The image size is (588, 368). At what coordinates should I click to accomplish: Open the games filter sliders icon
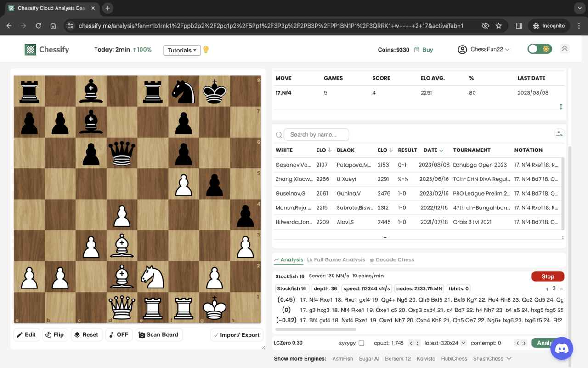(559, 134)
